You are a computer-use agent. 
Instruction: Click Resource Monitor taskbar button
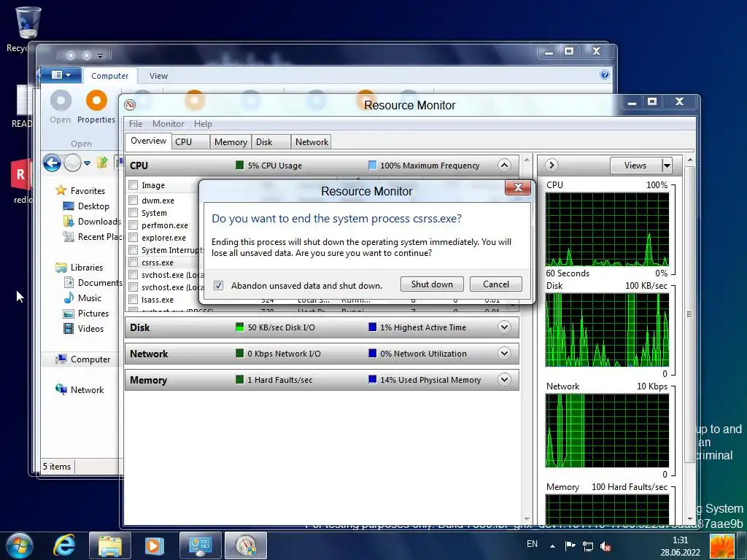pos(246,545)
